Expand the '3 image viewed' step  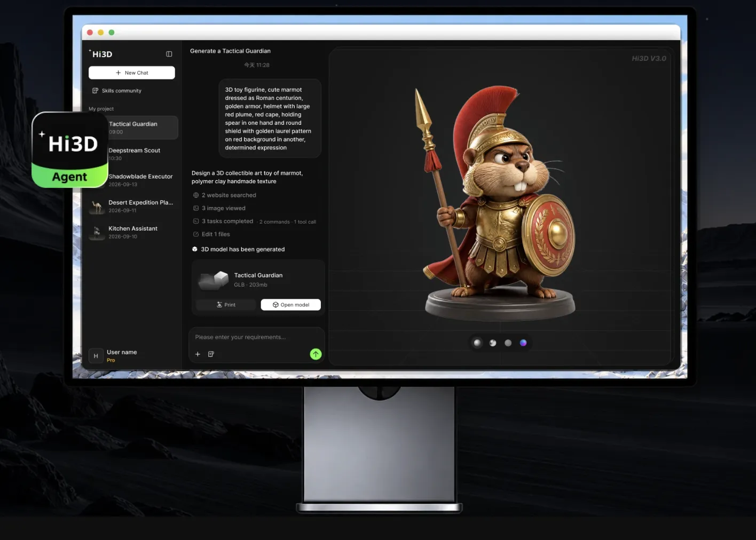[x=219, y=208]
